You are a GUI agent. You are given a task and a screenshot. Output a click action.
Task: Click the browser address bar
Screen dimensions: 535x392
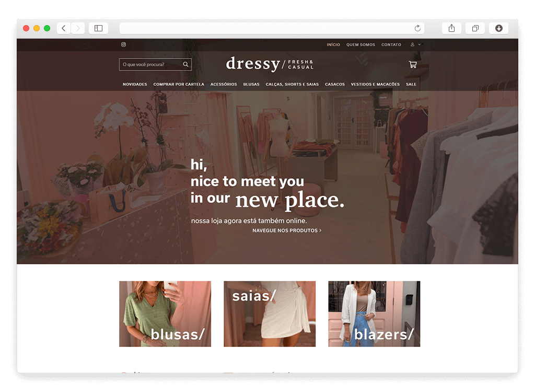[x=266, y=28]
